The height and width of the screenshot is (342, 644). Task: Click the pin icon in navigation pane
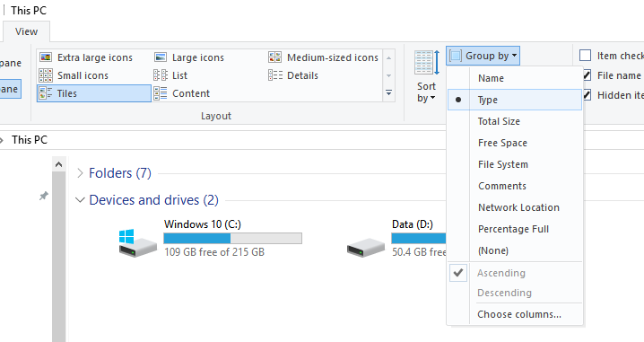point(44,196)
